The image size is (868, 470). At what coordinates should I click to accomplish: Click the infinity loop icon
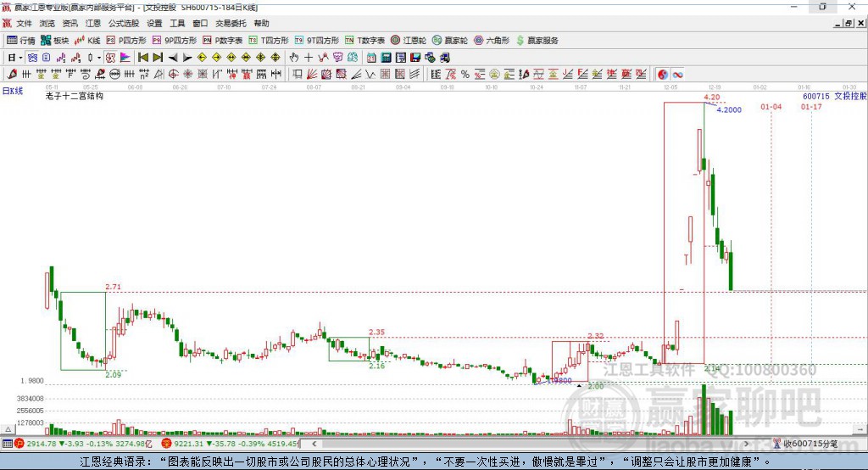(677, 75)
